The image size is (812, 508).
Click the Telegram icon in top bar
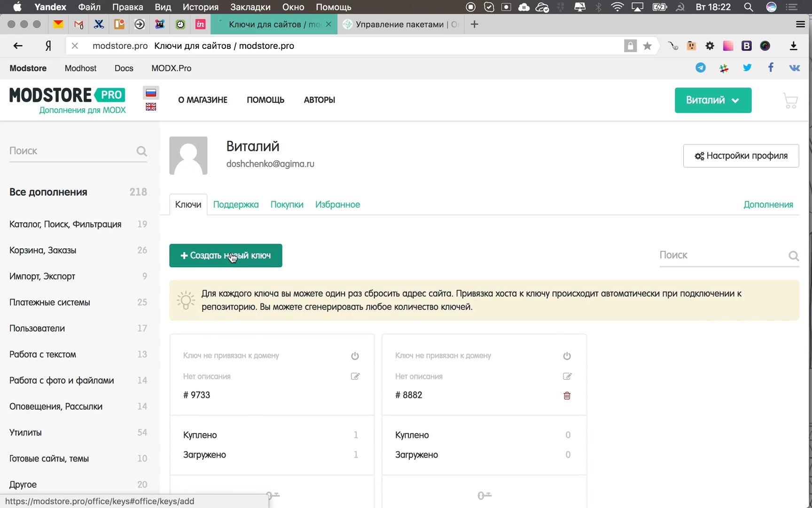[x=700, y=68]
